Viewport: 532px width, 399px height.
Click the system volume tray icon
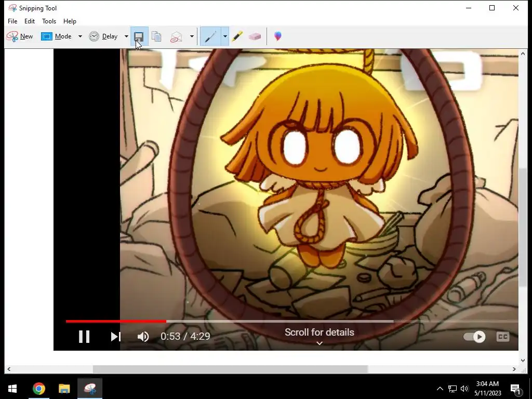(x=464, y=389)
